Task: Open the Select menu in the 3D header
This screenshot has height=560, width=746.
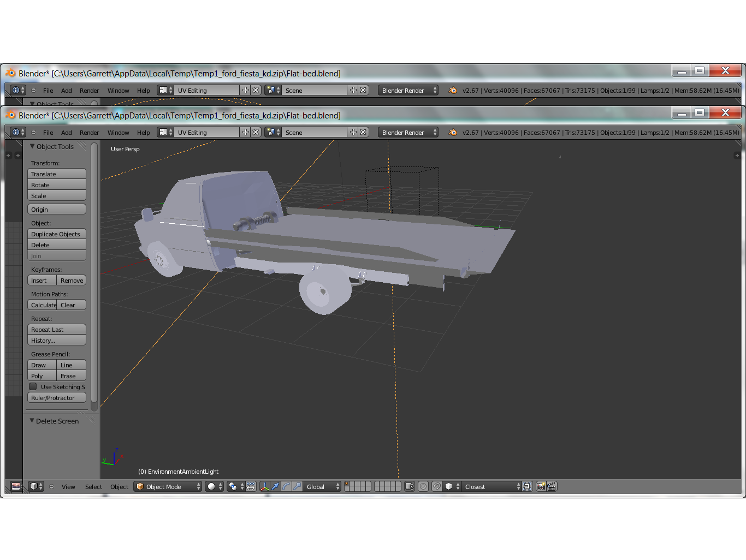Action: 93,487
